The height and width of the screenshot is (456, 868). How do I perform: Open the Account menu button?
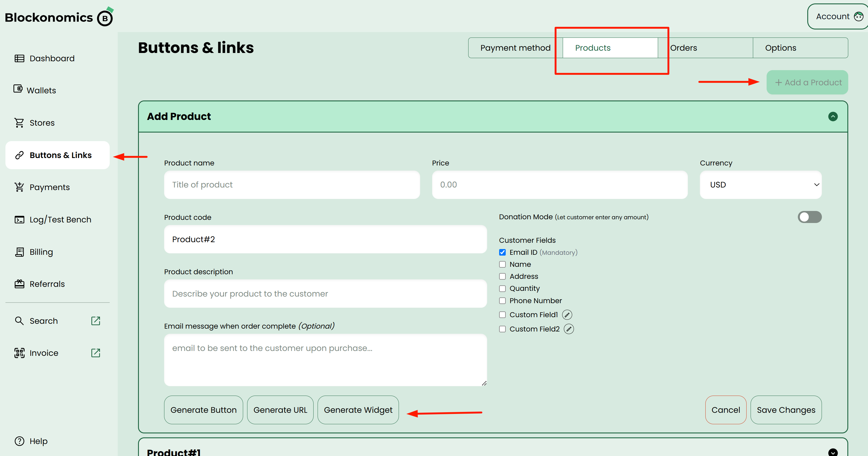point(838,17)
